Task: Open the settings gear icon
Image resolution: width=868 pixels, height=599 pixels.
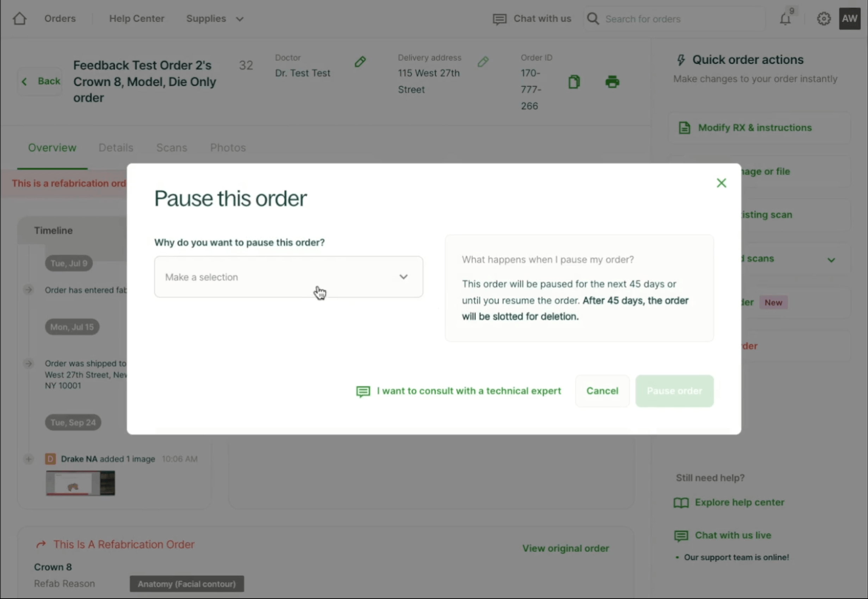Action: tap(823, 19)
